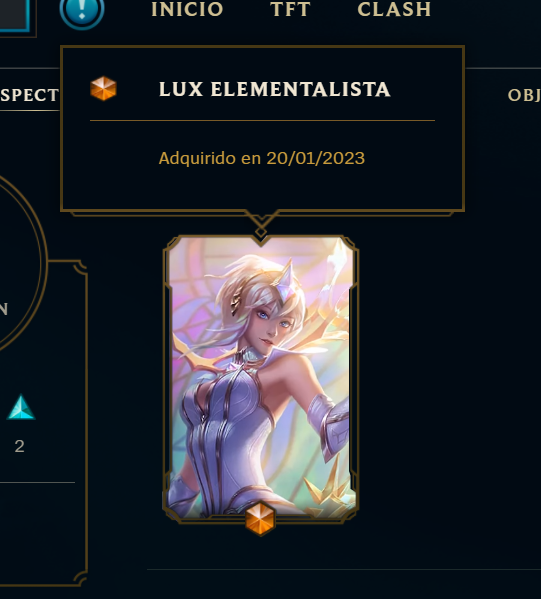Click the teal triangle token icon
Screen dimensions: 541x599
(x=21, y=407)
